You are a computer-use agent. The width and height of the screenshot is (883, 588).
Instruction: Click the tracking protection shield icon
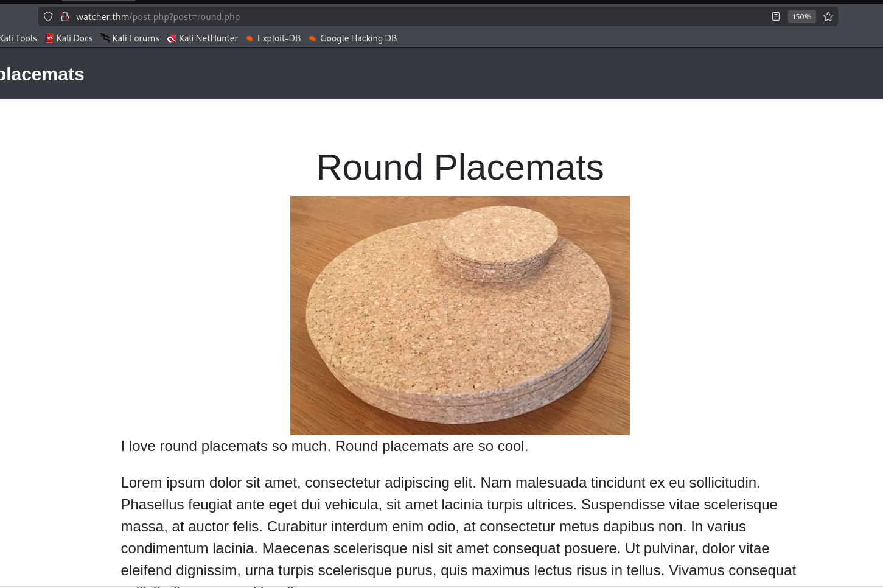click(48, 17)
